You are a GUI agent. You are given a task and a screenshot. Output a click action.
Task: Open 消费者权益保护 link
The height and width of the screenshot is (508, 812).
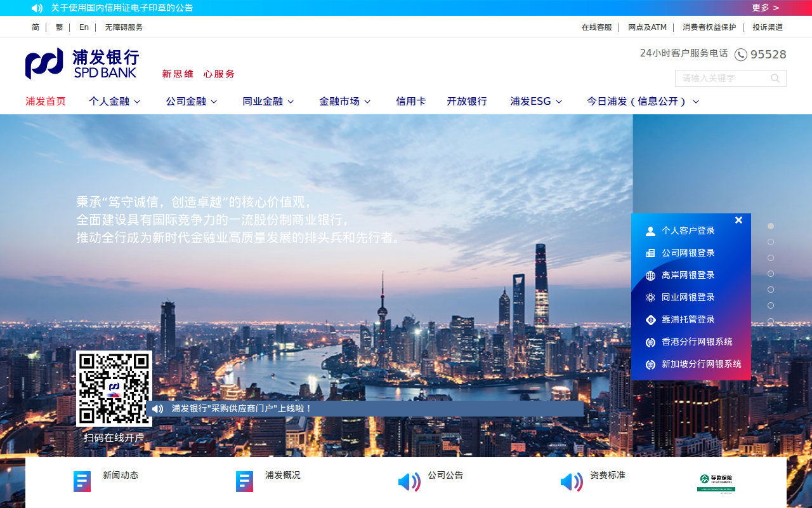710,27
